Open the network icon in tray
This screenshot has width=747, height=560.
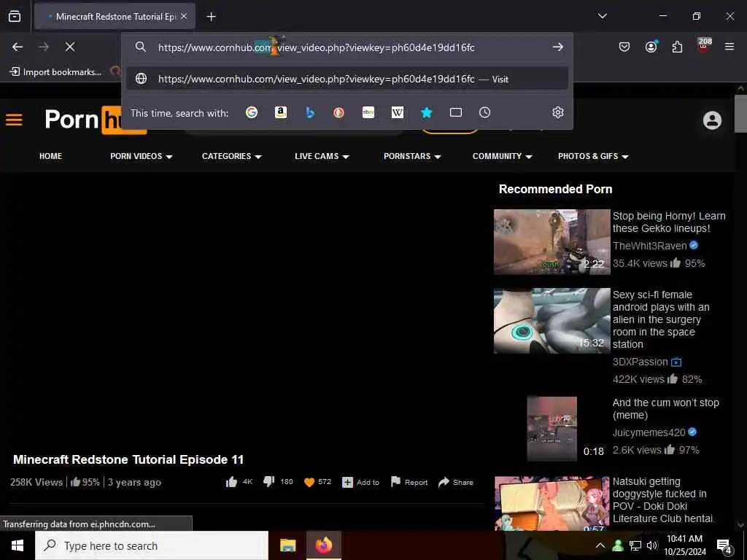pyautogui.click(x=635, y=545)
